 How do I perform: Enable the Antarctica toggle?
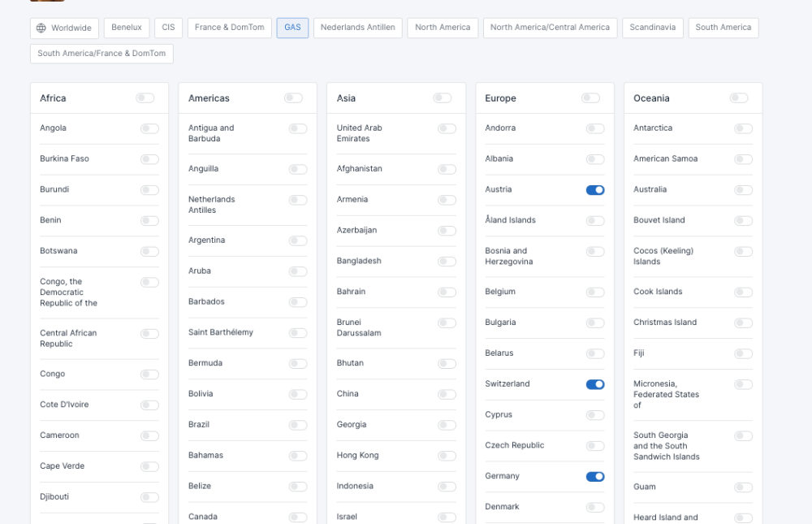[x=744, y=128]
